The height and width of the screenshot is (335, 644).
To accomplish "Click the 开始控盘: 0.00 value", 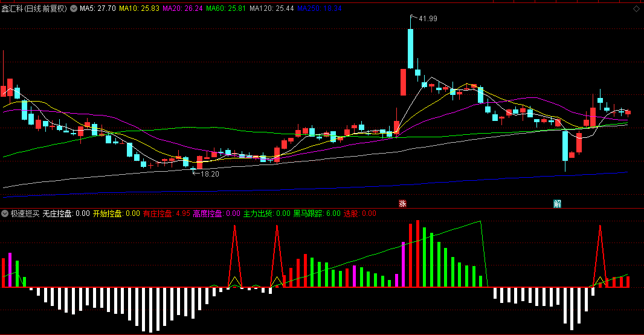I will tap(117, 213).
